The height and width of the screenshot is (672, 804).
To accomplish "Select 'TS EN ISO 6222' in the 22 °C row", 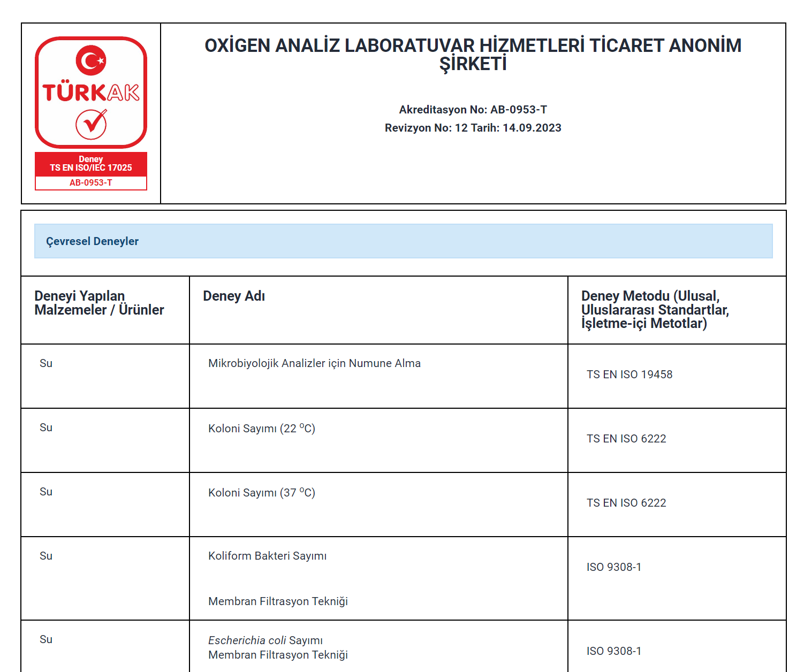I will pyautogui.click(x=626, y=439).
